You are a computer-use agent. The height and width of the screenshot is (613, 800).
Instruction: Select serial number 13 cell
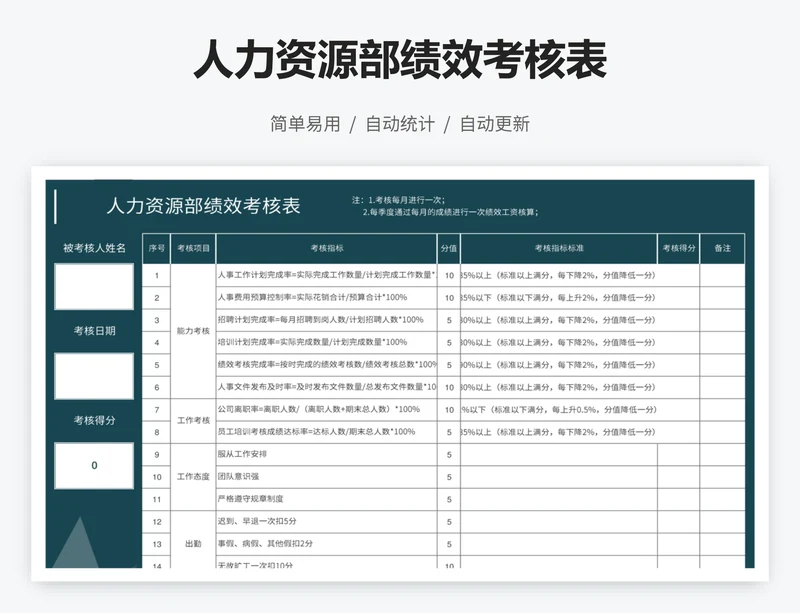coord(157,545)
